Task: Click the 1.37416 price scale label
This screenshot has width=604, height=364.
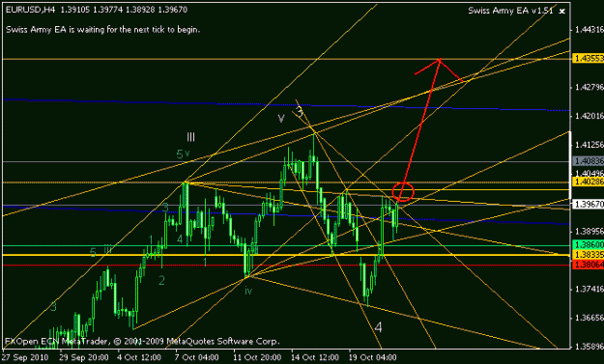Action: point(589,289)
